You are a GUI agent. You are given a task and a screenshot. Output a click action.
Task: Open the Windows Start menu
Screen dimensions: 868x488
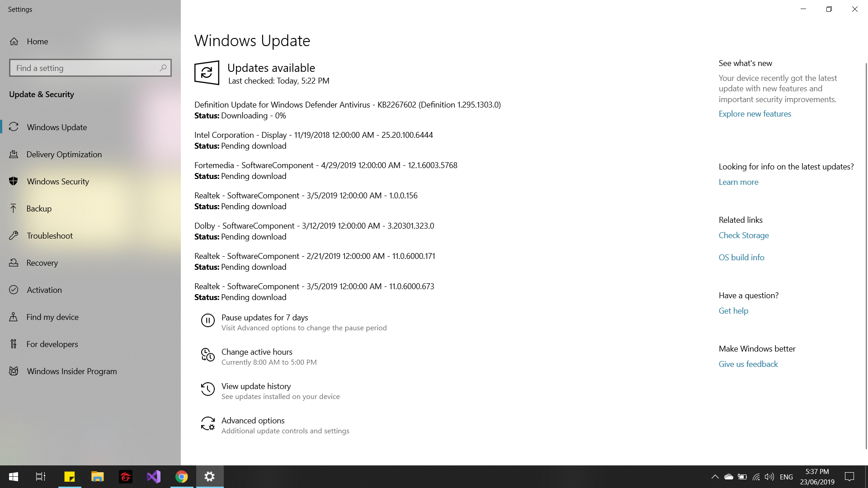point(14,477)
